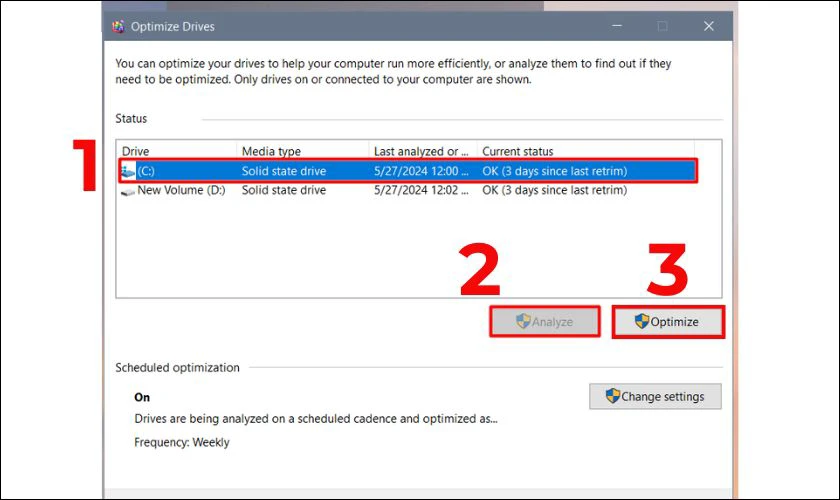Viewport: 840px width, 500px height.
Task: Click 5/27/2024 12:02 date cell
Action: click(421, 190)
